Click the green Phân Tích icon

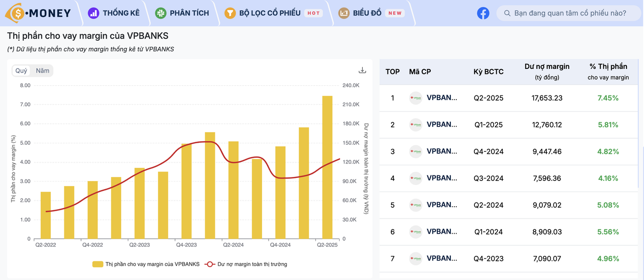click(x=160, y=13)
